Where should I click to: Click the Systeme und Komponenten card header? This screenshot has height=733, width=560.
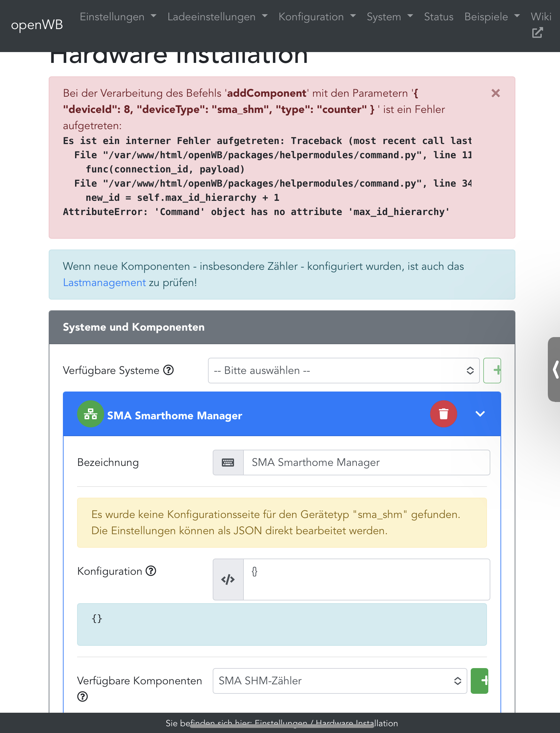coord(282,327)
